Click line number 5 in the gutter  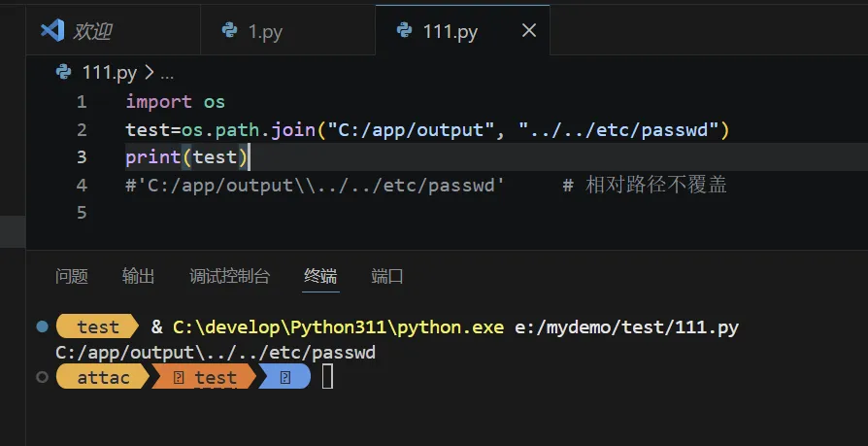point(82,212)
